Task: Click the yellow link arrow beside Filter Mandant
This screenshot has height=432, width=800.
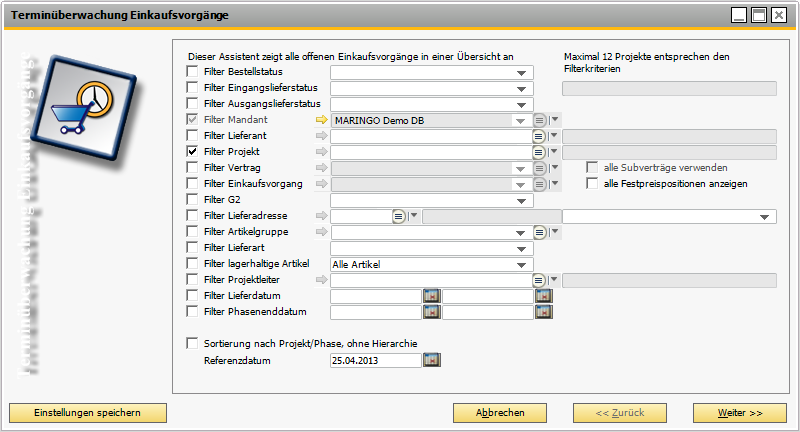Action: click(x=321, y=120)
